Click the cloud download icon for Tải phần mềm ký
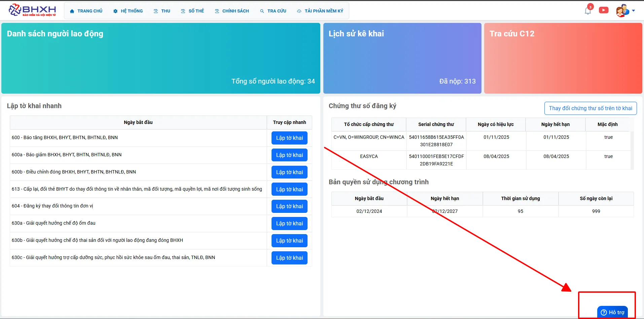The width and height of the screenshot is (644, 319). 299,11
